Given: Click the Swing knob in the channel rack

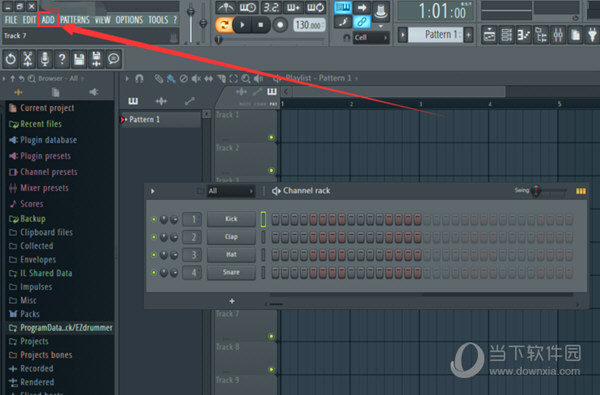Looking at the screenshot, I should pos(536,191).
